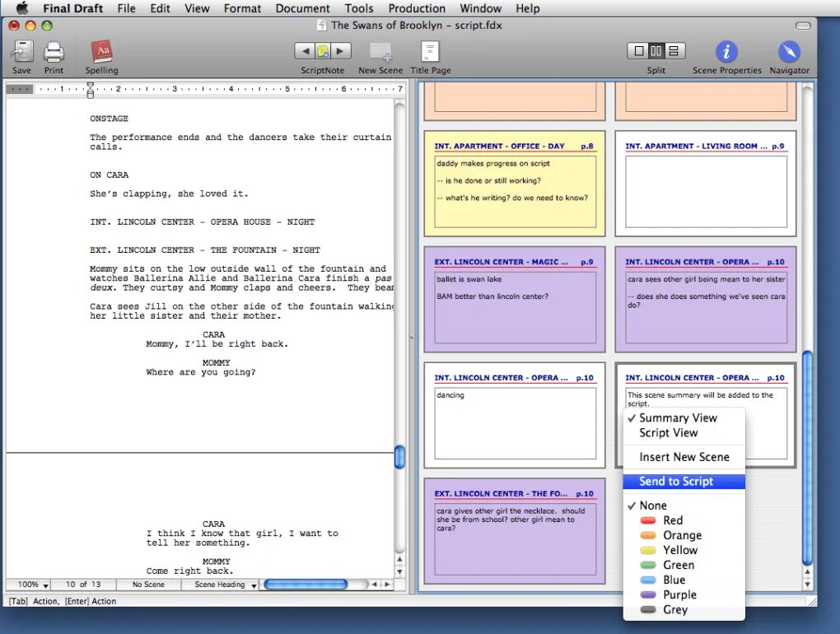
Task: Select the EXT. LINCOLN CENTER - MAGIC card
Action: [x=514, y=300]
